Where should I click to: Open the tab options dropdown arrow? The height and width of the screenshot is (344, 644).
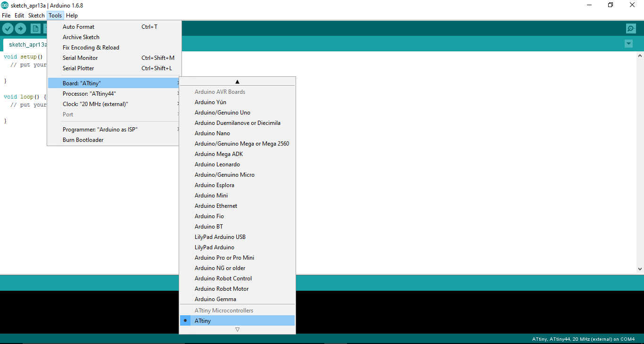(628, 44)
